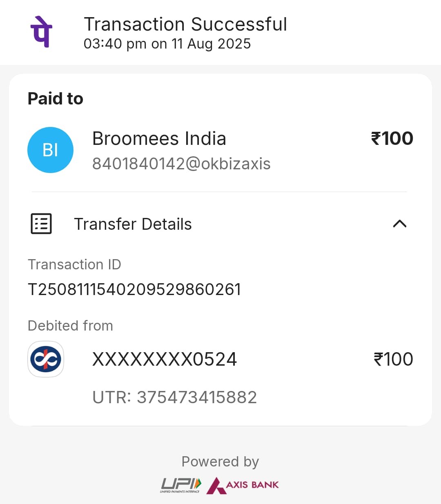Tap the Paid to heading

click(56, 99)
